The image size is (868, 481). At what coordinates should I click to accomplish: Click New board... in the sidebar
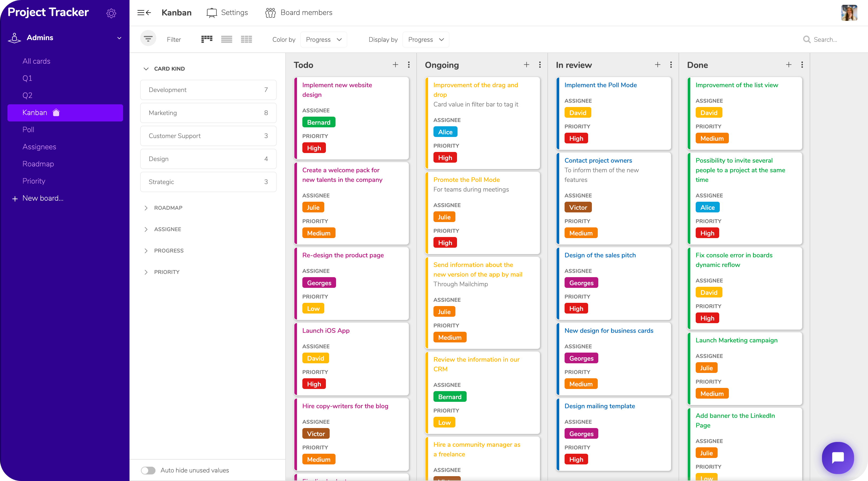coord(43,198)
